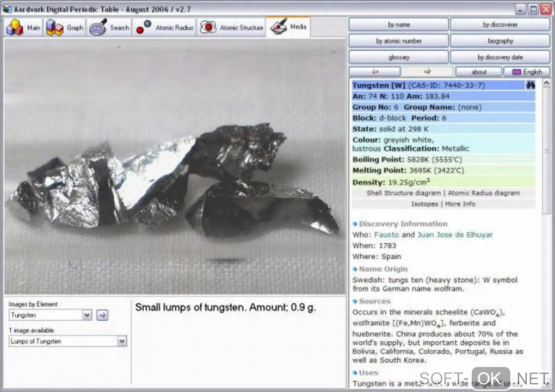Open the biography button
Image resolution: width=555 pixels, height=392 pixels.
coord(500,41)
